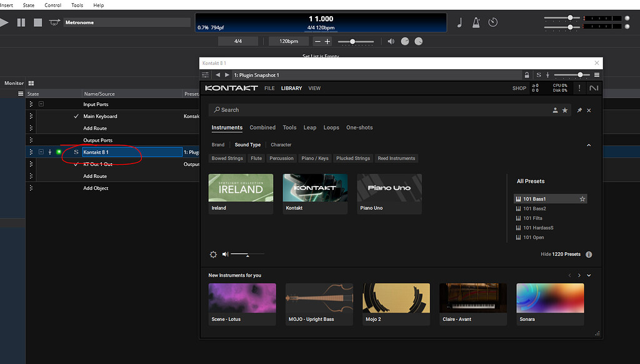Click the fader icon in plugin toolbar

click(547, 75)
